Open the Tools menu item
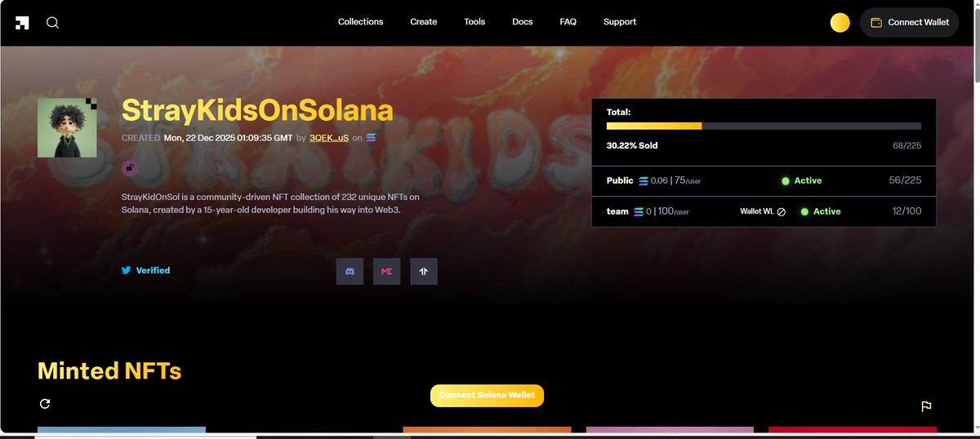This screenshot has width=980, height=439. (474, 22)
